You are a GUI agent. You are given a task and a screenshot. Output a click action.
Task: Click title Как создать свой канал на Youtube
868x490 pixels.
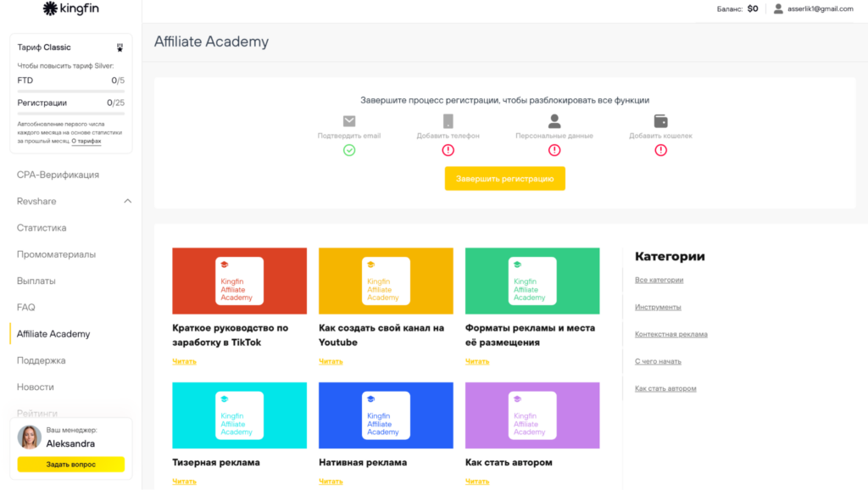coord(381,335)
